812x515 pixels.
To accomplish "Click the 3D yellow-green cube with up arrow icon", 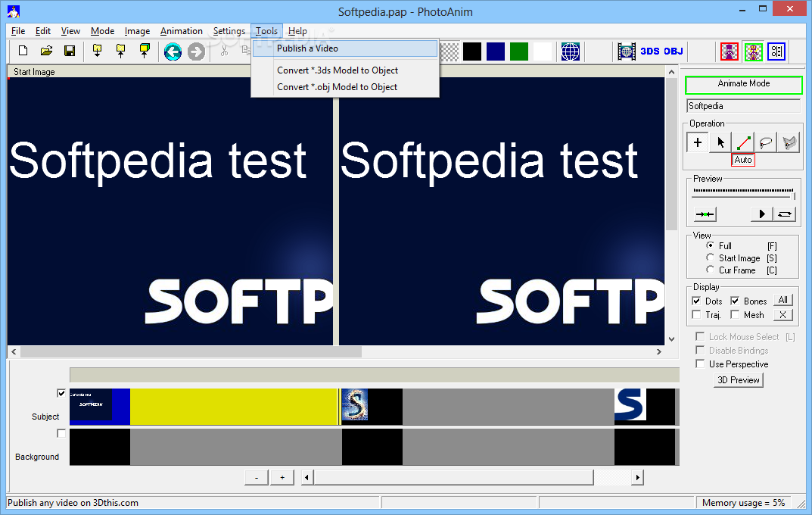I will pyautogui.click(x=145, y=51).
